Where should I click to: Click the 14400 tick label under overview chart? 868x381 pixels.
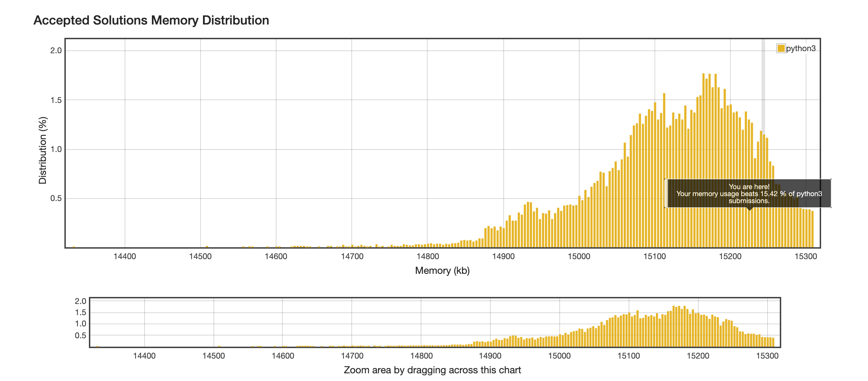pos(144,356)
